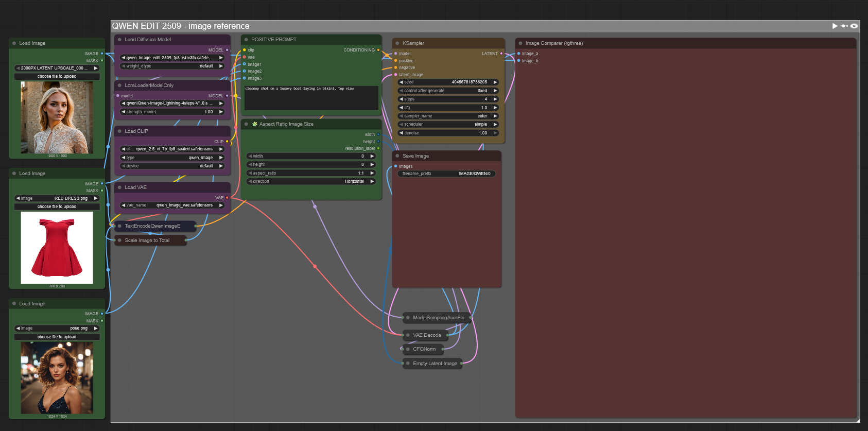The width and height of the screenshot is (868, 431).
Task: Collapse the Save Image node via its dot
Action: 397,156
